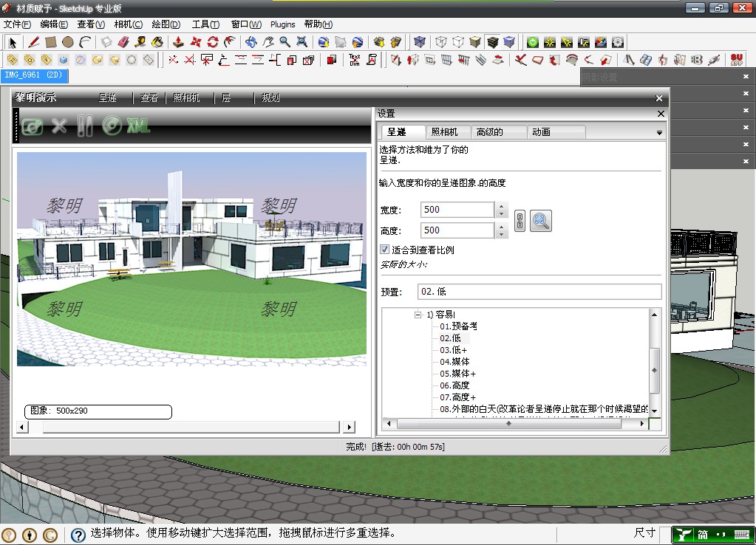Switch to the 高级的 settings tab
The image size is (756, 545).
(499, 132)
